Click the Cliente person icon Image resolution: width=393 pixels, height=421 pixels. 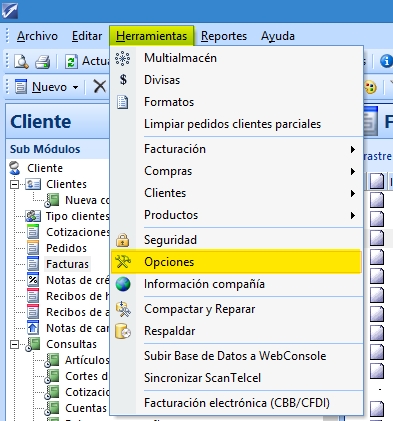click(15, 168)
